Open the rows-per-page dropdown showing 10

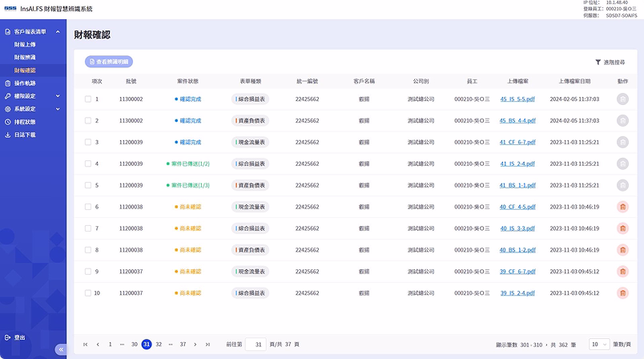[598, 345]
